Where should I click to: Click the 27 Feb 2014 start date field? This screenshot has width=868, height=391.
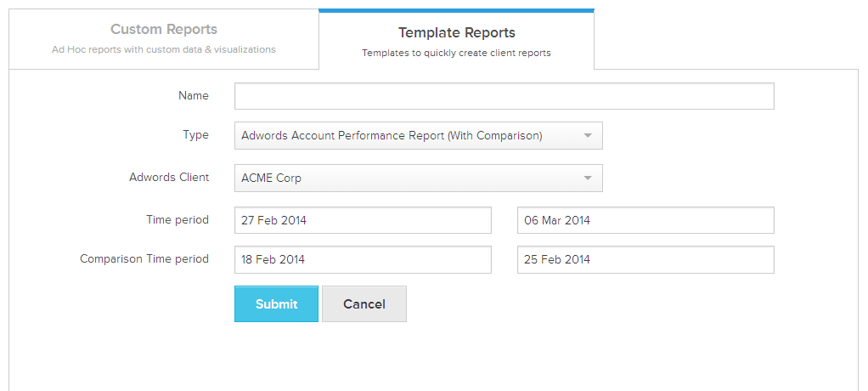tap(363, 220)
